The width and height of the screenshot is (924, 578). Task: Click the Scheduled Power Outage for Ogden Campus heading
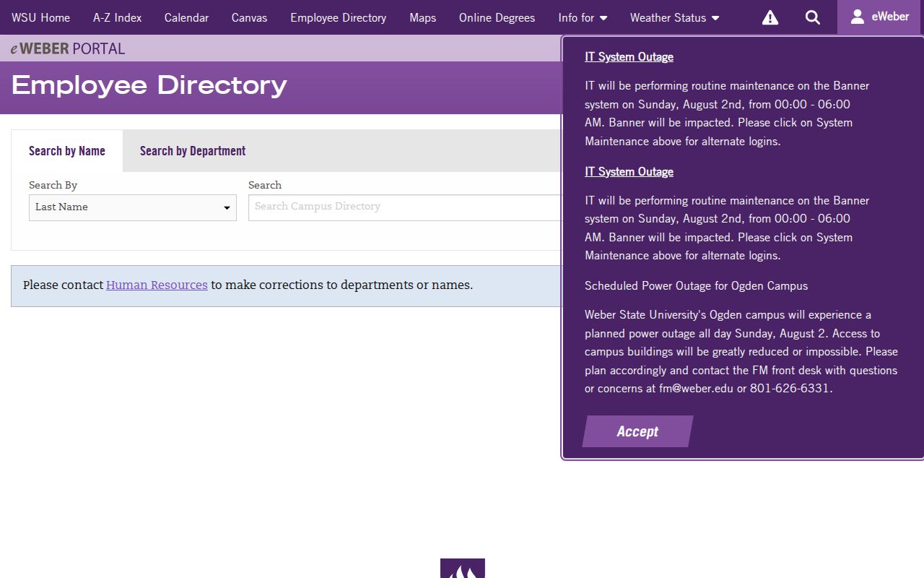[x=696, y=285]
